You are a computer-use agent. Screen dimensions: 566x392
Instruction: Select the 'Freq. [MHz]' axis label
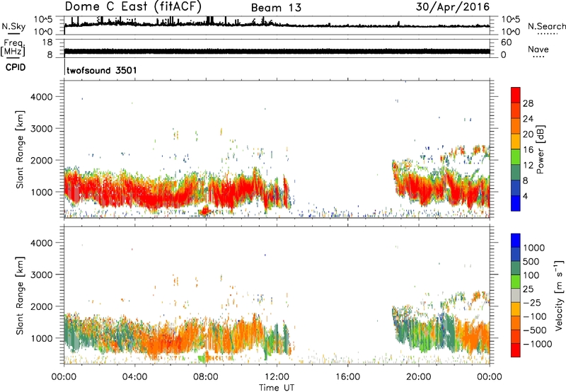13,48
